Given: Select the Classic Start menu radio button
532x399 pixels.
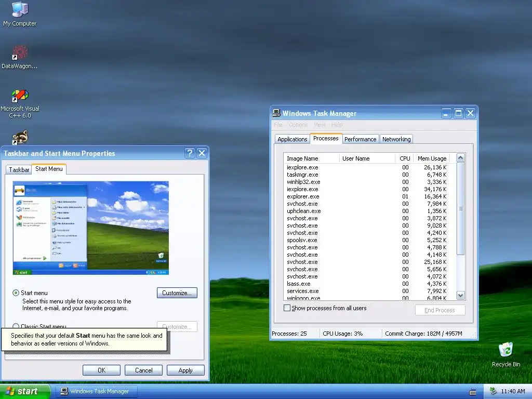Looking at the screenshot, I should point(16,326).
